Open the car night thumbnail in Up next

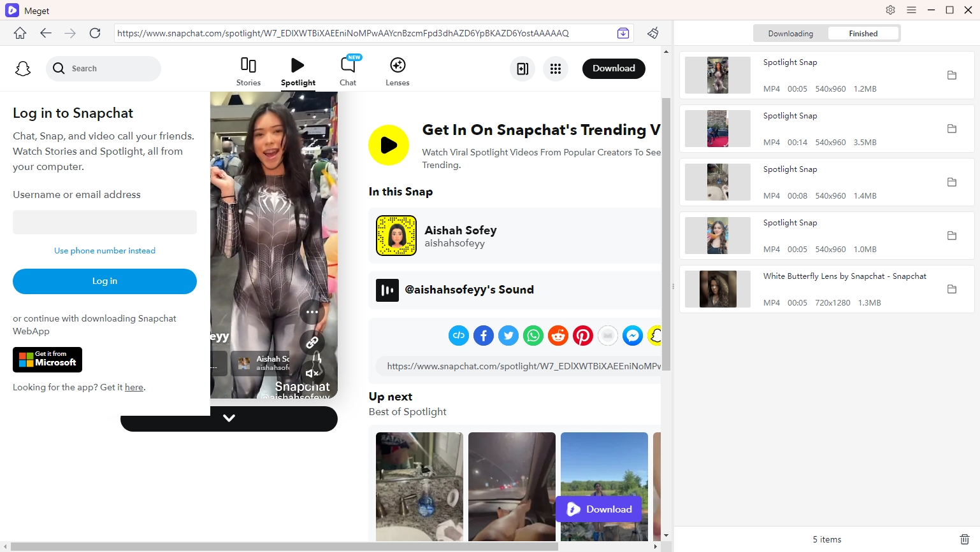pyautogui.click(x=512, y=487)
